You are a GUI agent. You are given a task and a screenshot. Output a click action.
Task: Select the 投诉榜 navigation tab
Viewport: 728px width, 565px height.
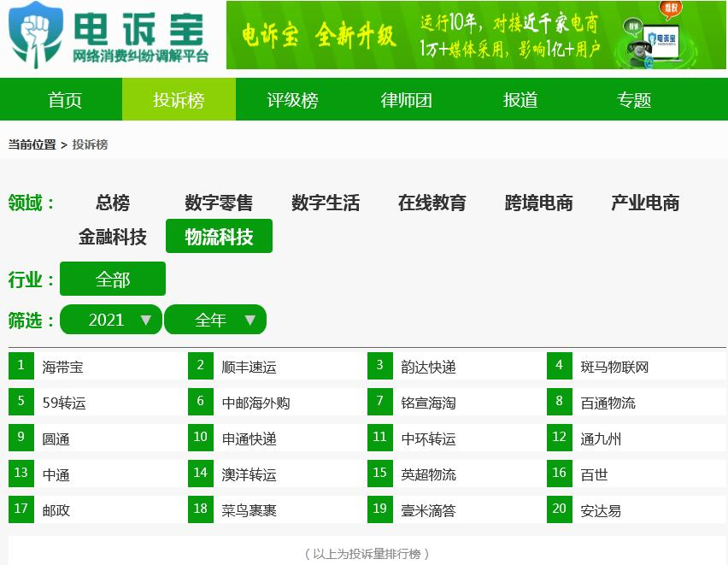click(179, 99)
